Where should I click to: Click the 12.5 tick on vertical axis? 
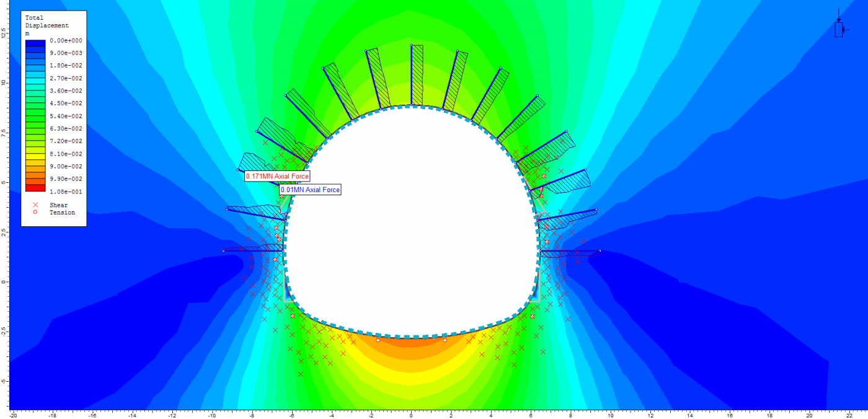pos(4,32)
